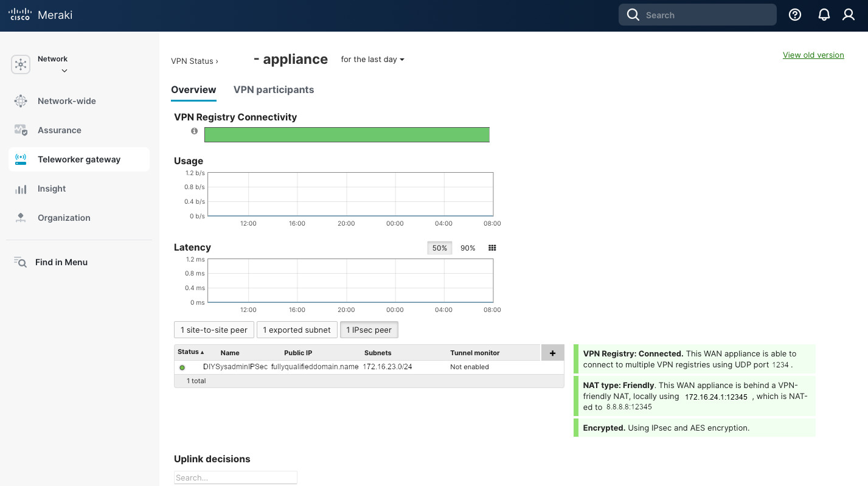Expand the Network selector dropdown
The image size is (868, 486).
click(64, 71)
